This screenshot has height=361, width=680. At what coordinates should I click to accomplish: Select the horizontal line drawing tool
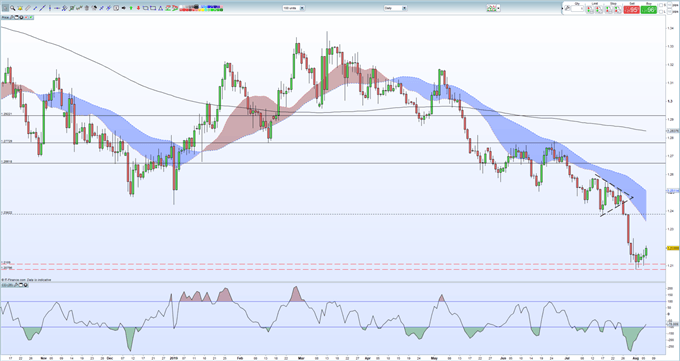tap(57, 8)
